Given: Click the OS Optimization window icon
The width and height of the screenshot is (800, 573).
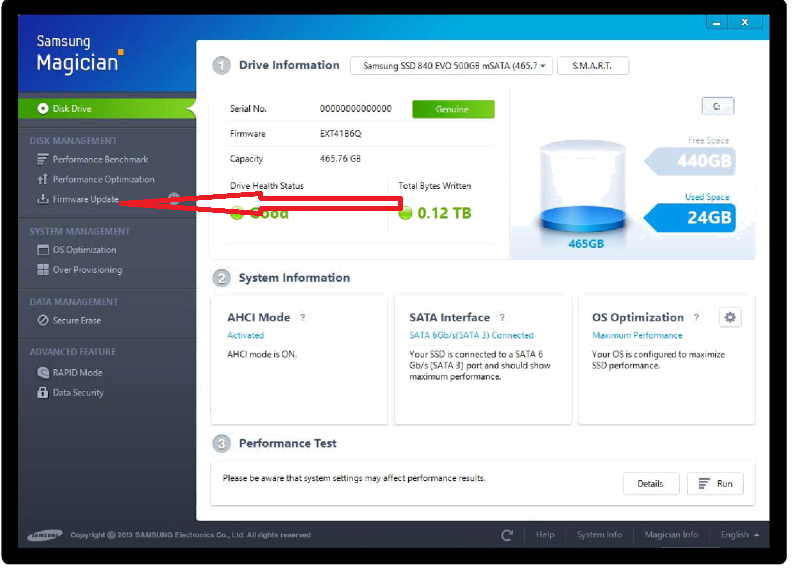Looking at the screenshot, I should pos(43,250).
